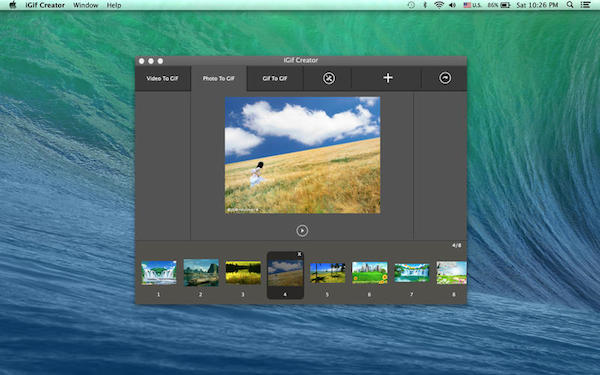Open the Wi-Fi status menu
Screen dimensions: 600x375
(x=439, y=5)
